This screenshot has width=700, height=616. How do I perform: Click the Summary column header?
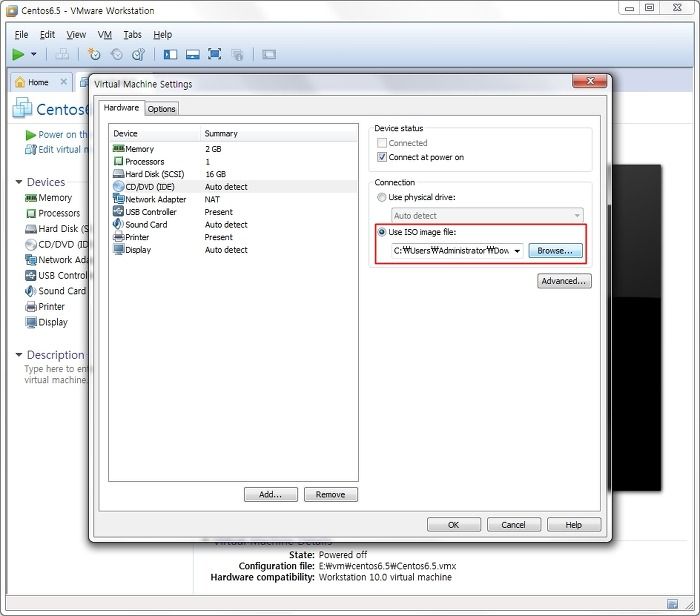point(279,133)
